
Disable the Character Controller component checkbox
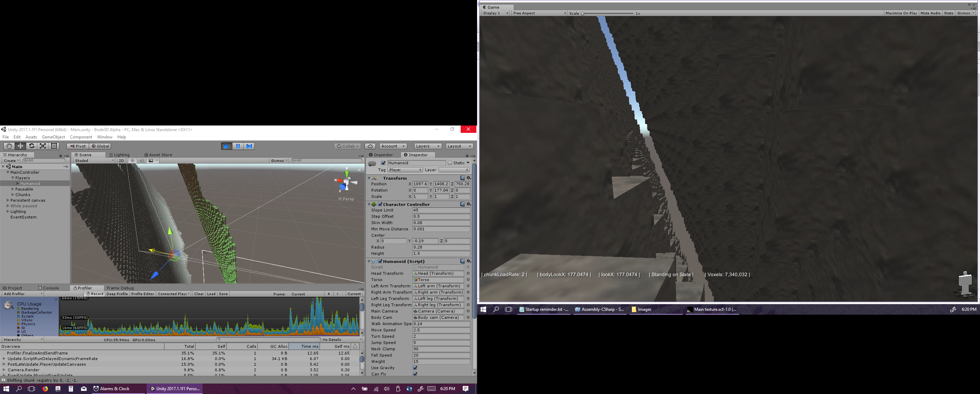coord(380,205)
